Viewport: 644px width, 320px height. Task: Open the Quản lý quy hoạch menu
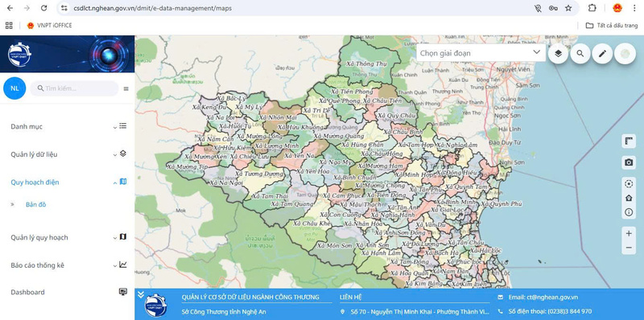(x=39, y=238)
